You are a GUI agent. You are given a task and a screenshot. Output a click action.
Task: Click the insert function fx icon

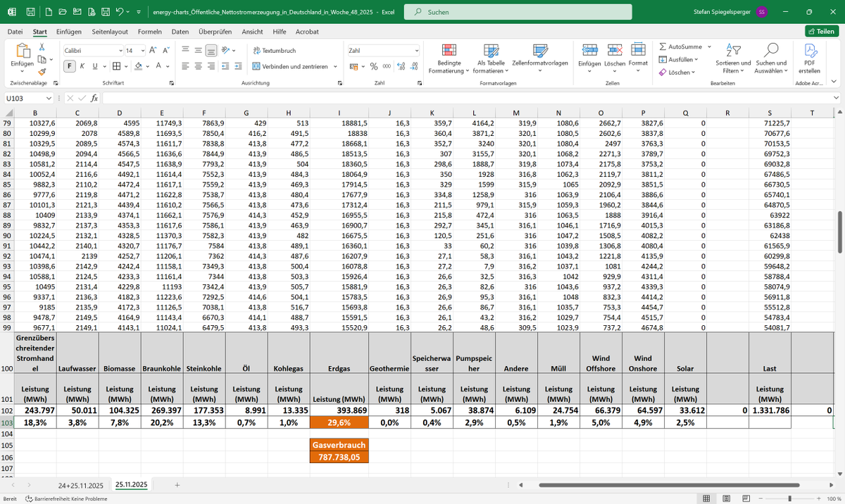tap(94, 99)
